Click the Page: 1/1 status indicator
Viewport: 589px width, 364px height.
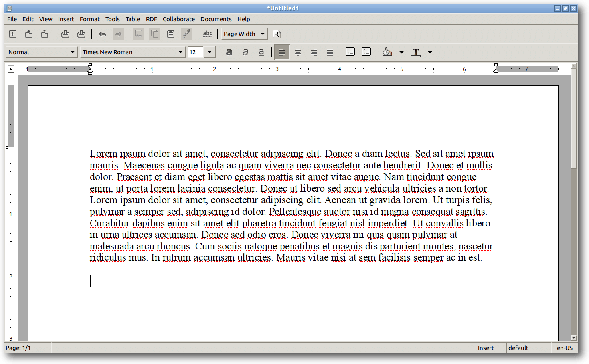tap(28, 348)
